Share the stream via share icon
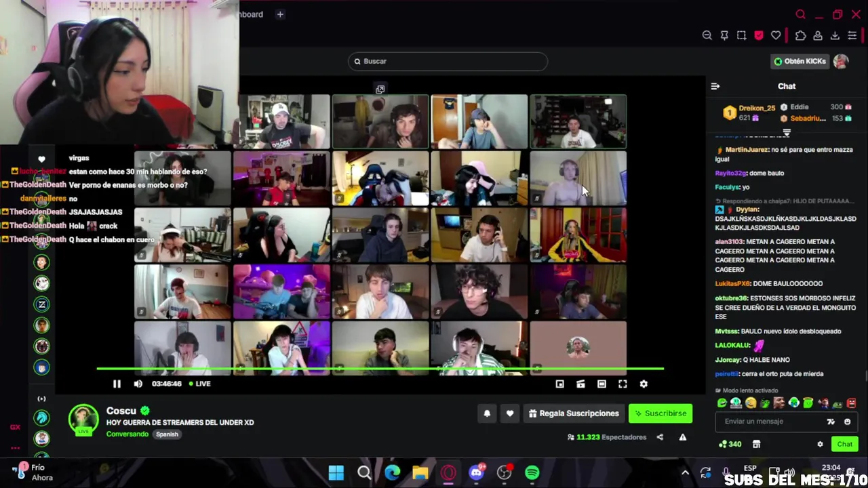This screenshot has width=868, height=488. [660, 437]
